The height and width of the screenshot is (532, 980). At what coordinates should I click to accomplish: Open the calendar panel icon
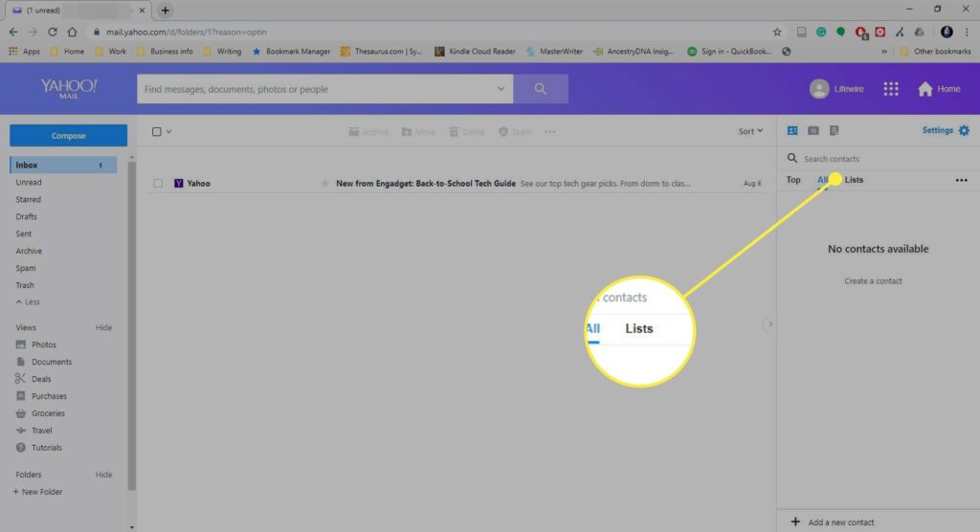click(x=813, y=130)
